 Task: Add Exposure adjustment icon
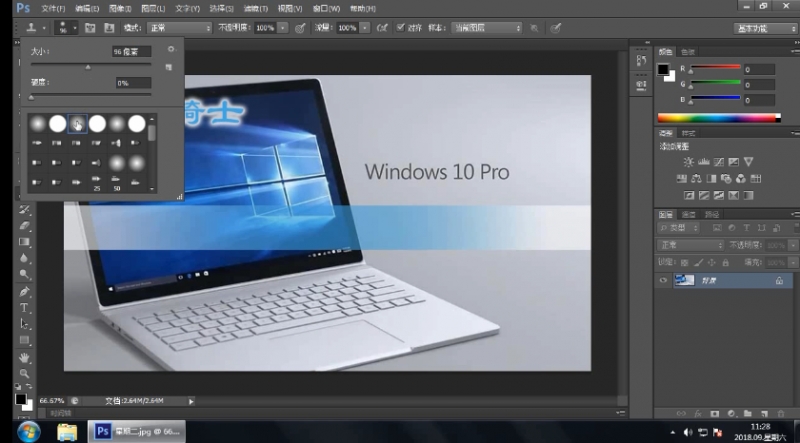click(x=734, y=162)
